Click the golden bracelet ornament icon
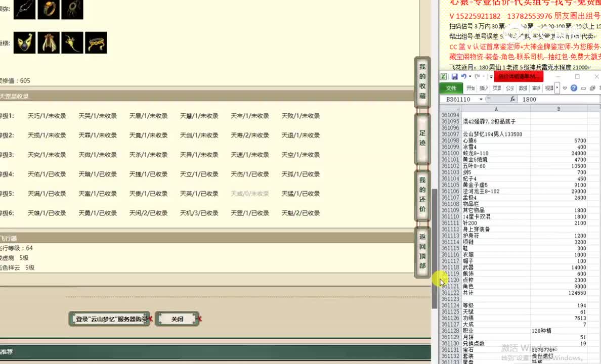 [96, 42]
